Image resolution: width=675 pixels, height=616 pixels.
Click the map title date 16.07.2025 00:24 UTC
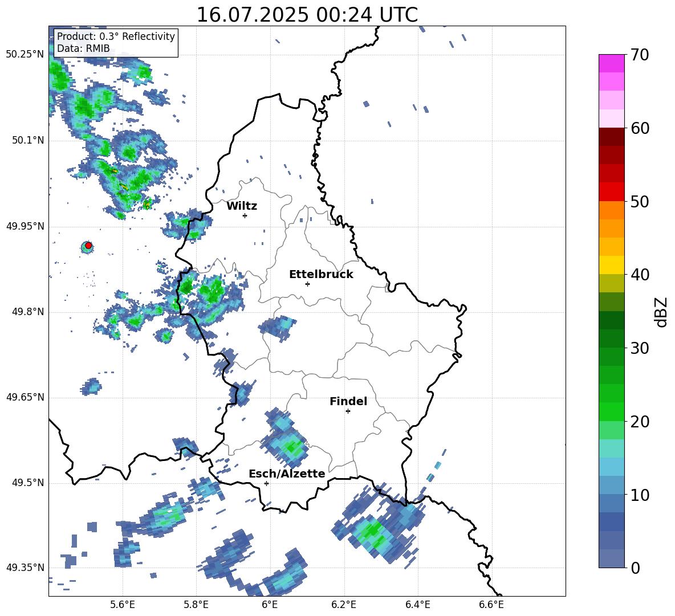coord(307,15)
